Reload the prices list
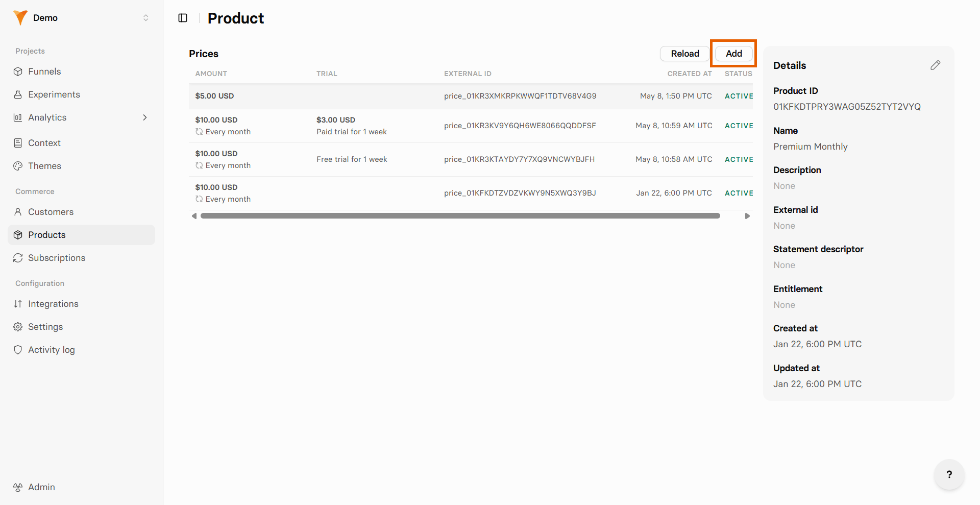Viewport: 980px width, 505px height. 685,54
